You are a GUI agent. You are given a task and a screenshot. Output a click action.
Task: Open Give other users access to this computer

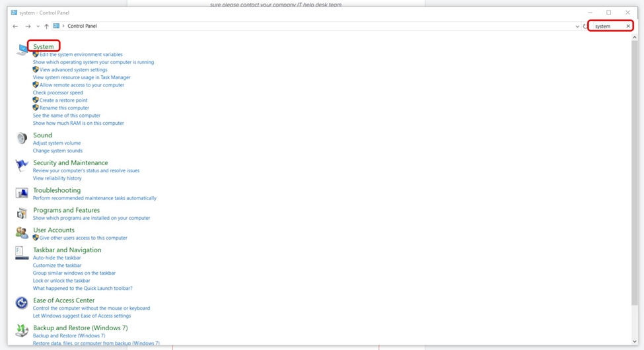(83, 238)
